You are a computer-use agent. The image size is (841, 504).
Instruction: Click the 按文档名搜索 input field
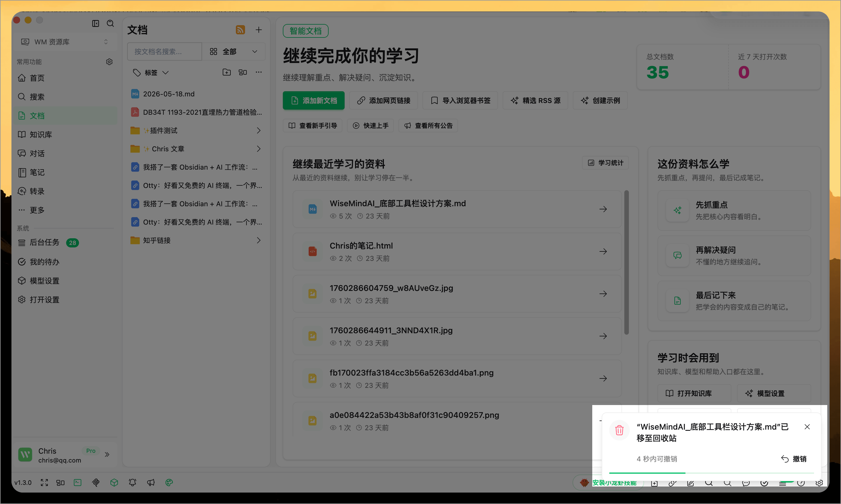[165, 51]
